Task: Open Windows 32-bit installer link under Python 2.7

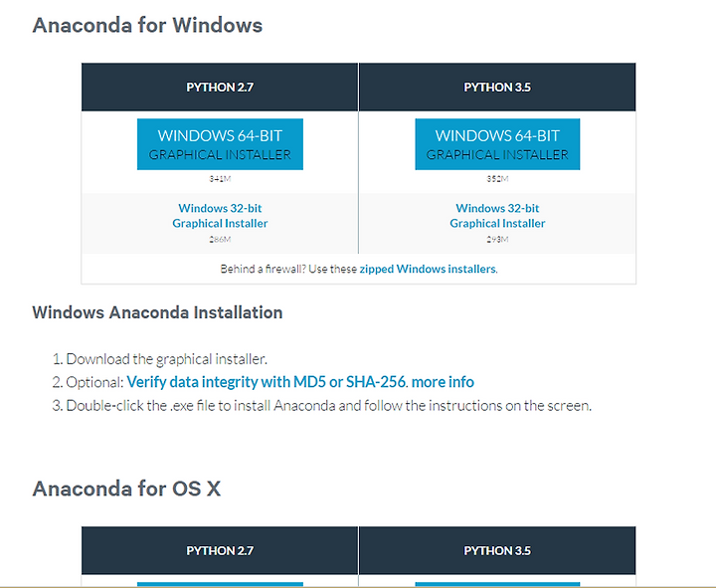Action: pos(220,216)
